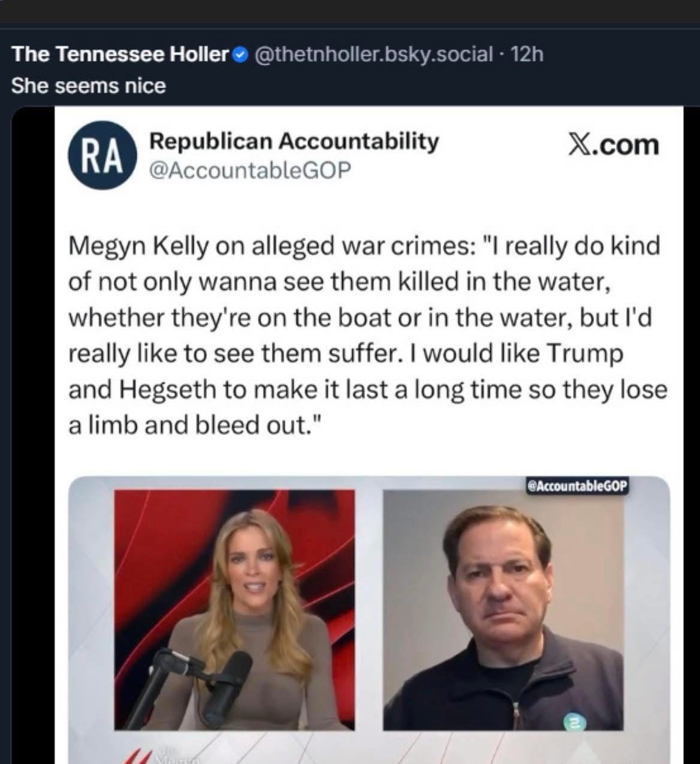Click the @AccountableGOP handle under the name
This screenshot has width=700, height=764.
(249, 170)
